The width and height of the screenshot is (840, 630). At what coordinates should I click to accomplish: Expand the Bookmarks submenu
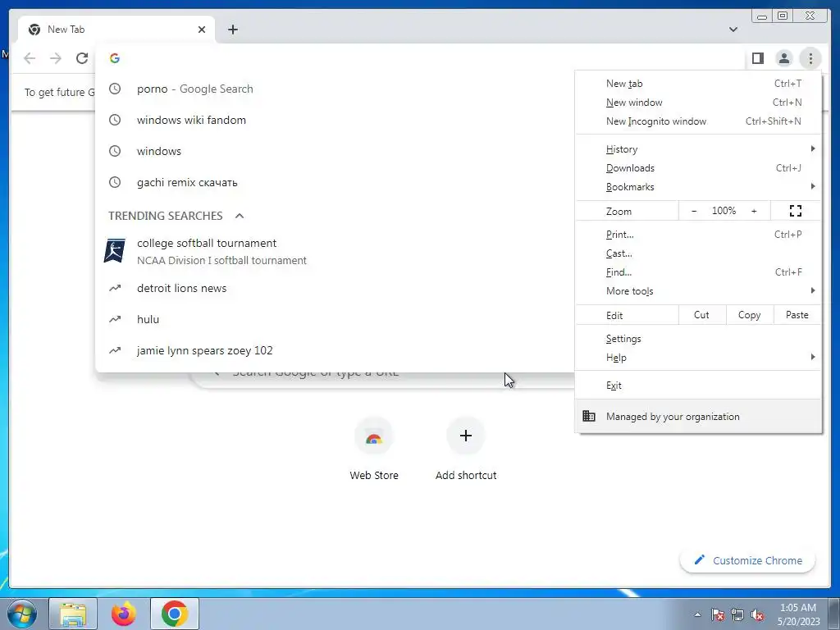(699, 187)
